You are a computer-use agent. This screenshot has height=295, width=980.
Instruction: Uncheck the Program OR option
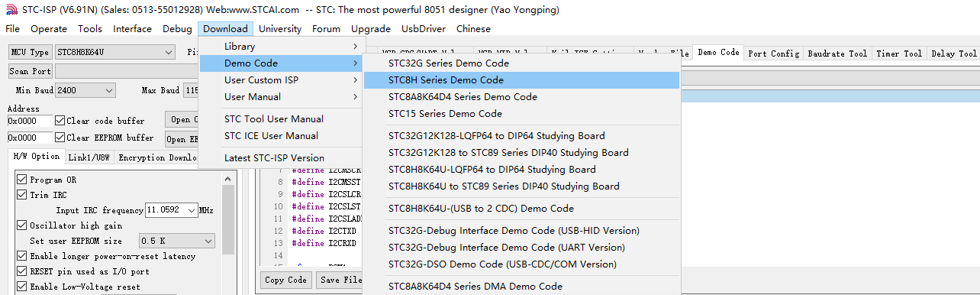point(22,180)
